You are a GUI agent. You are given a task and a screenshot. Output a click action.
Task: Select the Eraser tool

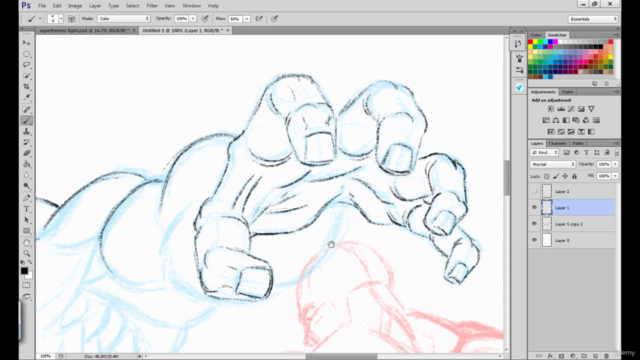tap(27, 153)
